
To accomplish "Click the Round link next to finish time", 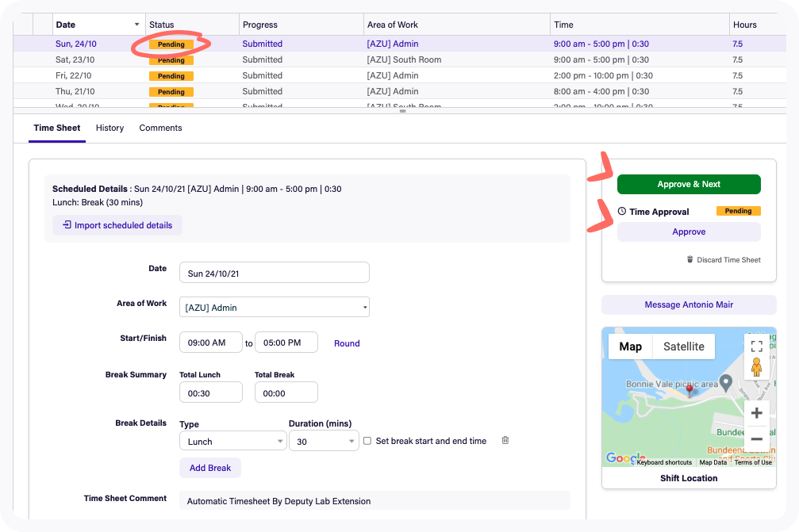I will click(347, 343).
